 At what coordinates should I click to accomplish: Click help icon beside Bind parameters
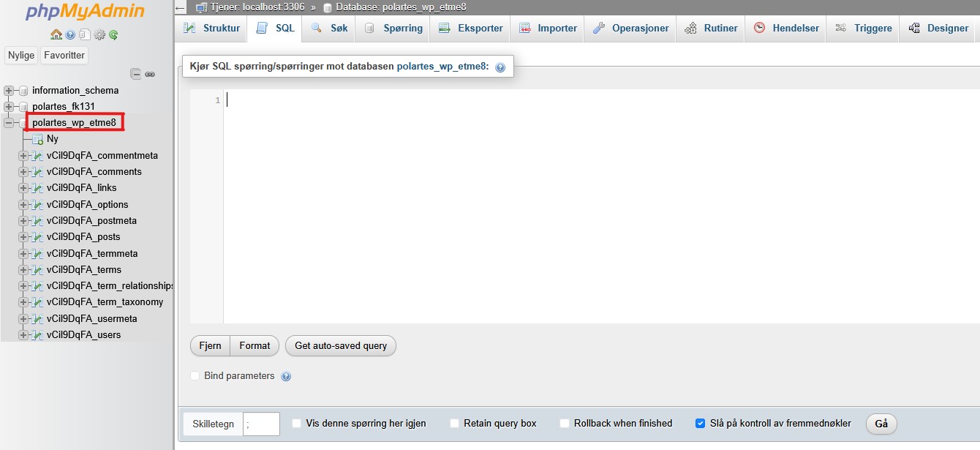[x=286, y=376]
